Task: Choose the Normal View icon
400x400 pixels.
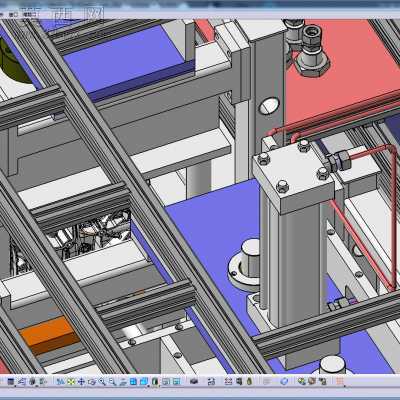Action: (123, 382)
